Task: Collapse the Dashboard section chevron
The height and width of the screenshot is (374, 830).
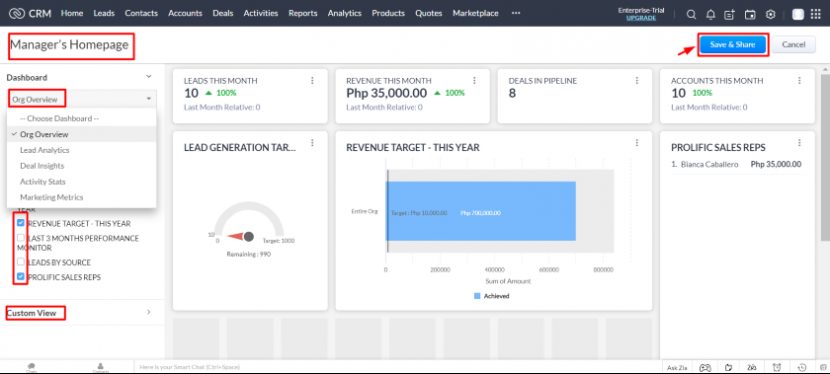Action: pyautogui.click(x=149, y=77)
